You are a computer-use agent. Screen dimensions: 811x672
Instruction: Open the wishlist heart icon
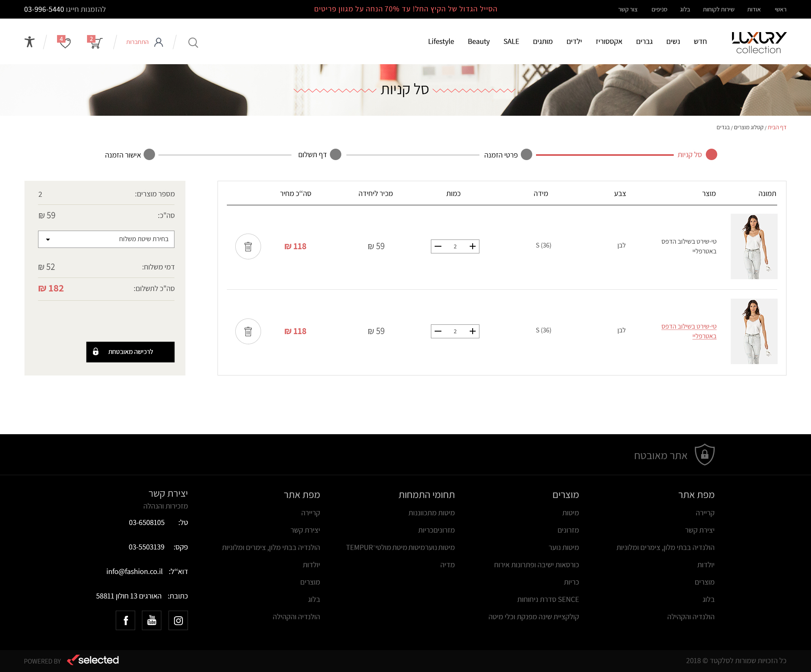pyautogui.click(x=65, y=42)
